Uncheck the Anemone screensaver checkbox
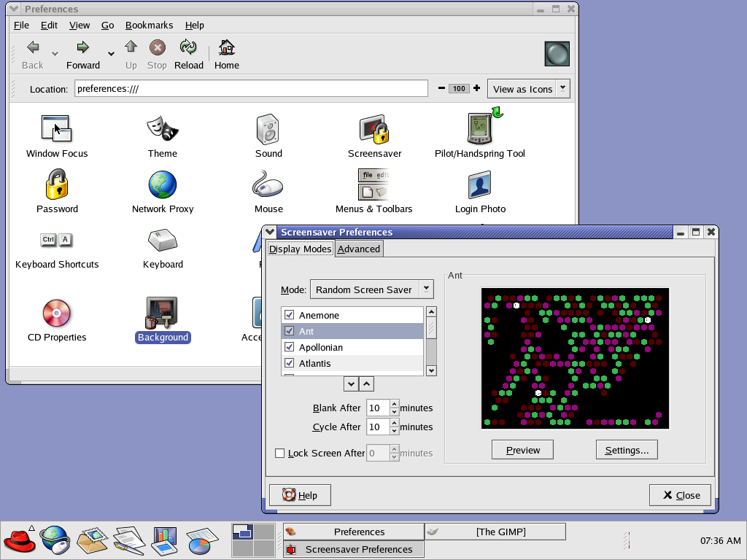 pyautogui.click(x=289, y=315)
